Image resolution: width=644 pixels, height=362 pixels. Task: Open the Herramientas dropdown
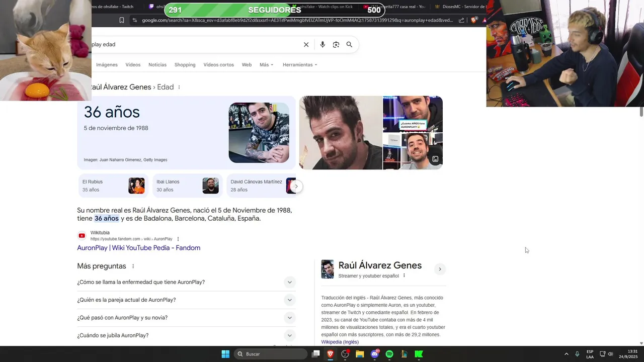coord(300,65)
